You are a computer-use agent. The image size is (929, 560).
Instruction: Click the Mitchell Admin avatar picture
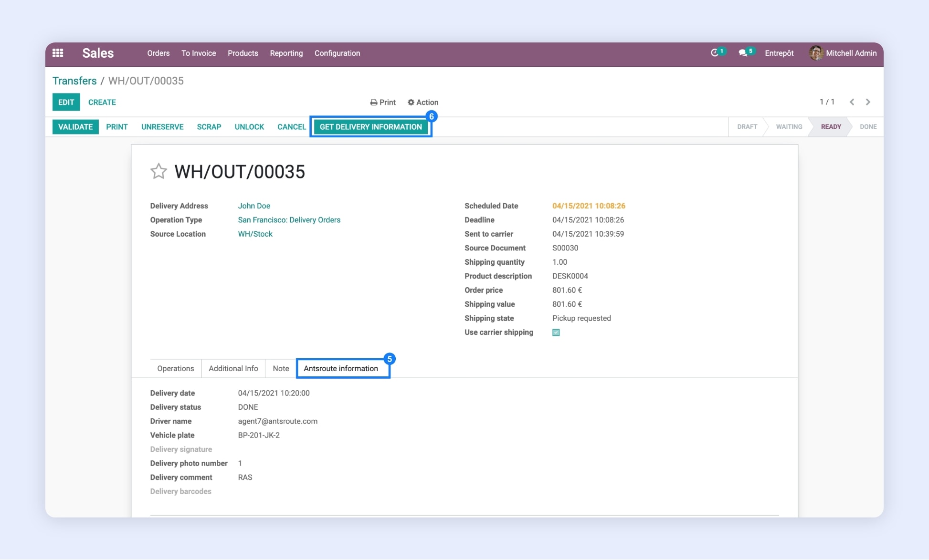816,53
